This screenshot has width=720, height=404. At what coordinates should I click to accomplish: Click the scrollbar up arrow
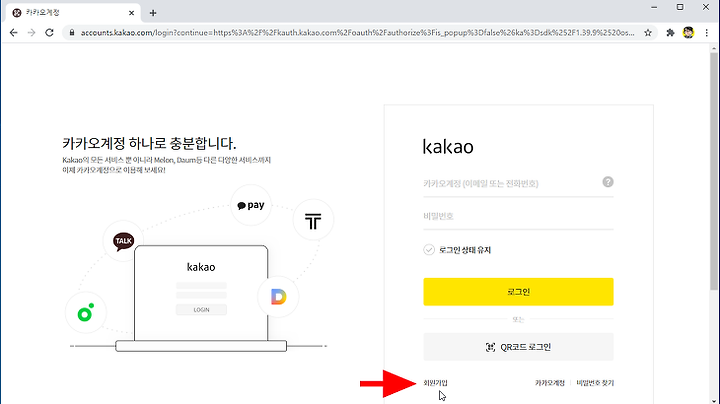714,48
